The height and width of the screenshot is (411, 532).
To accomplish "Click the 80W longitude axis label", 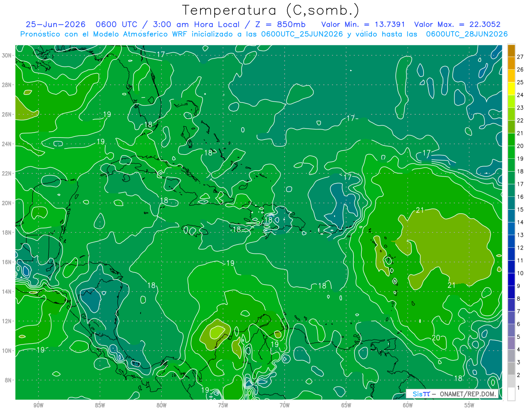I will (x=161, y=405).
